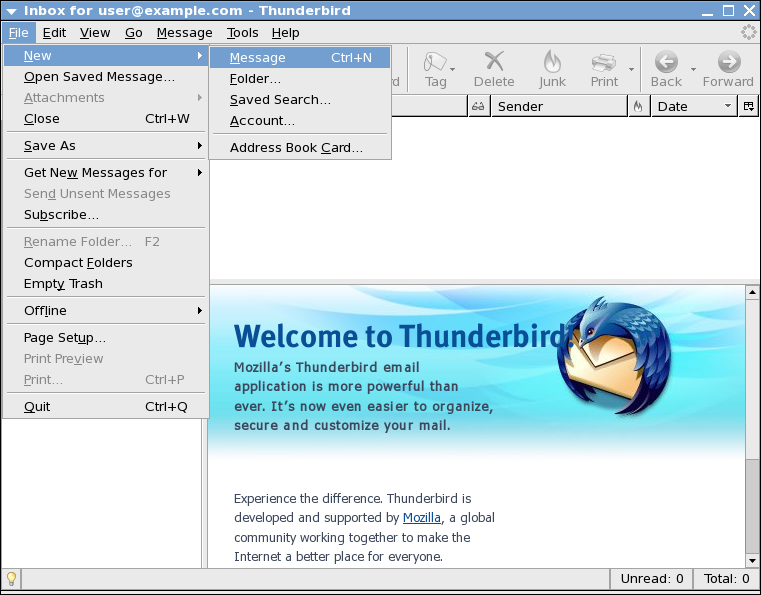Click the Sender column header
The width and height of the screenshot is (761, 595).
[559, 106]
